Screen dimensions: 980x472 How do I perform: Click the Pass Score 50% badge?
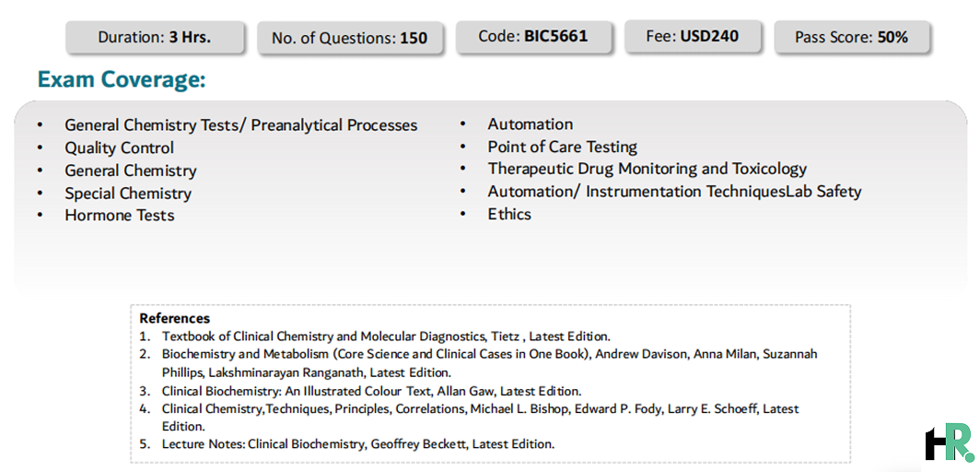pos(851,37)
